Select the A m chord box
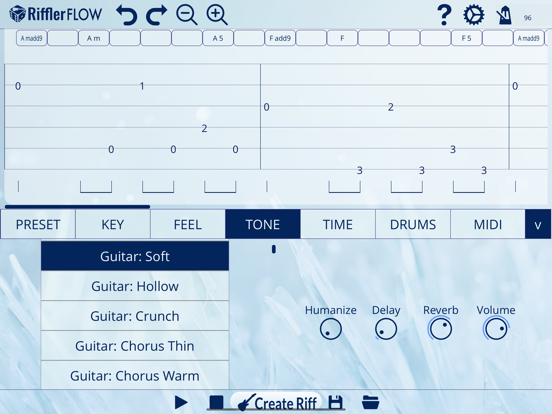The width and height of the screenshot is (552, 414). [94, 38]
